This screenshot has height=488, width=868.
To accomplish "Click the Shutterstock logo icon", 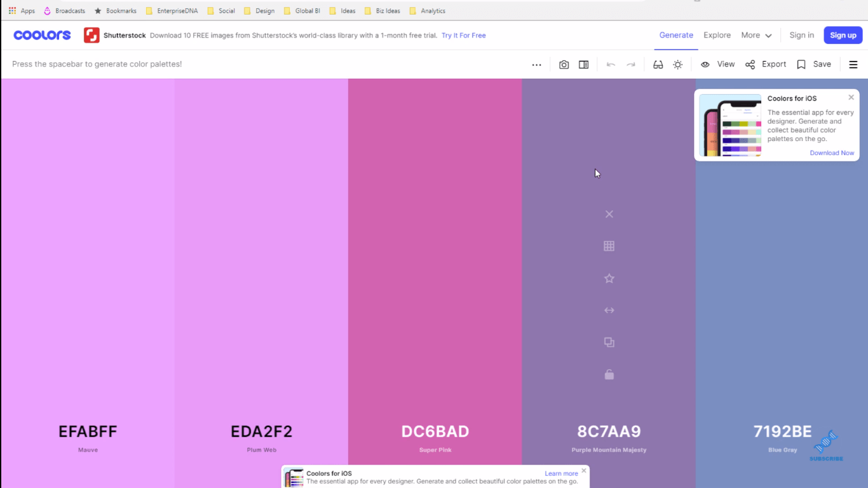I will pyautogui.click(x=92, y=36).
